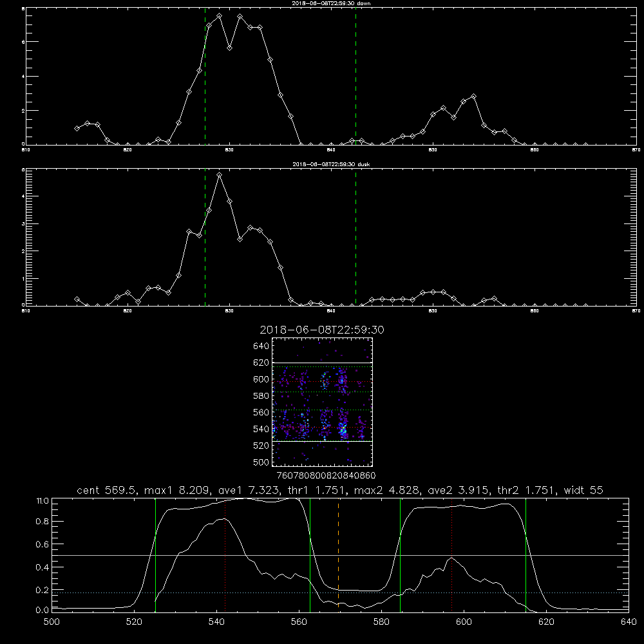
Task: Click the 0.8 y-axis label of bottom plot
Action: (43, 521)
